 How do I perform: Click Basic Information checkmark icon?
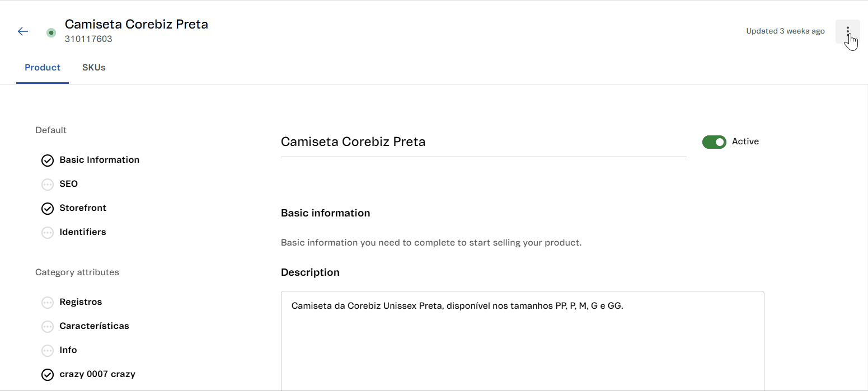pyautogui.click(x=48, y=161)
